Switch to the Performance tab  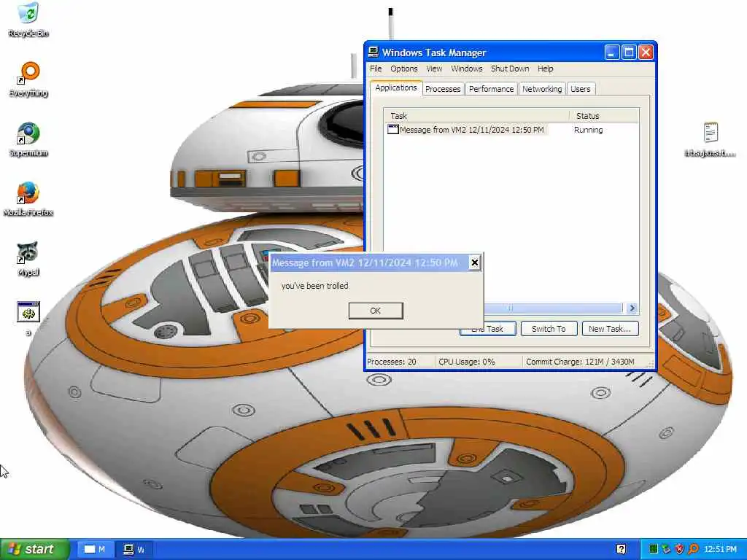pyautogui.click(x=491, y=89)
